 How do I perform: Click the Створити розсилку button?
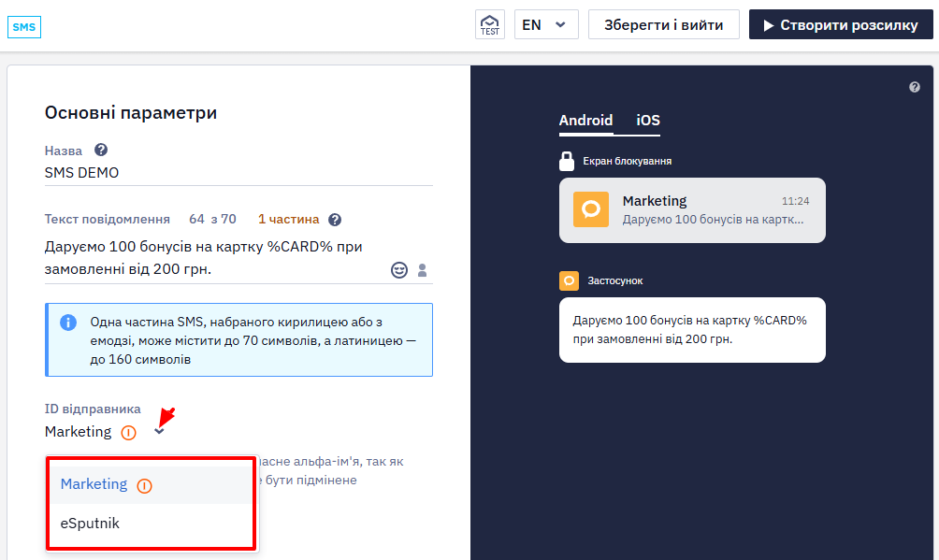click(x=841, y=24)
